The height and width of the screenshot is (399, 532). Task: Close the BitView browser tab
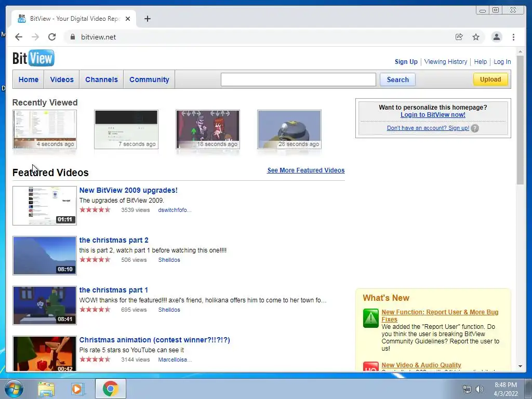coord(128,19)
